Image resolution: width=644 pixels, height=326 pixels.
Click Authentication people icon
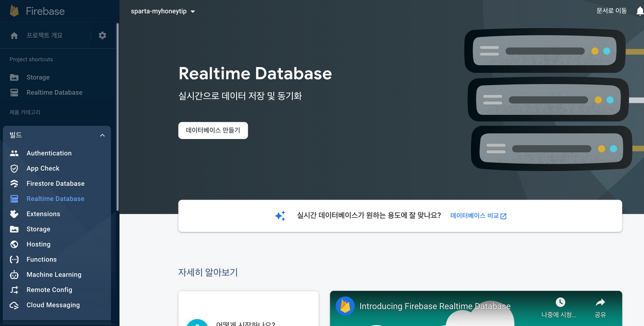[14, 153]
